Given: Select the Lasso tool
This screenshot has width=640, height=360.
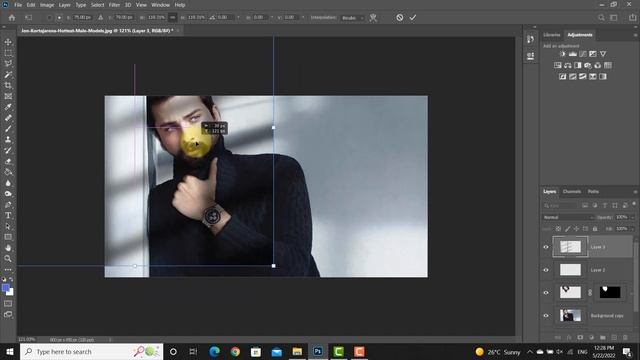Looking at the screenshot, I should (8, 64).
